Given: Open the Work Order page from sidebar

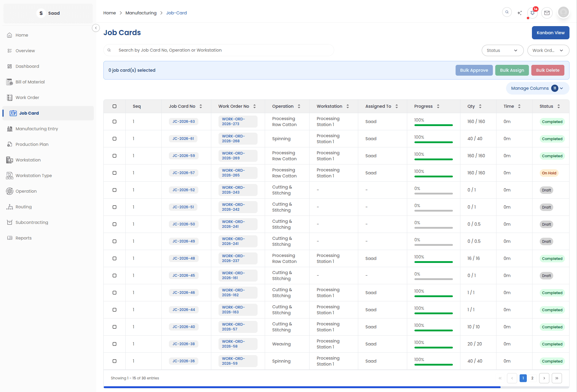Looking at the screenshot, I should tap(27, 97).
